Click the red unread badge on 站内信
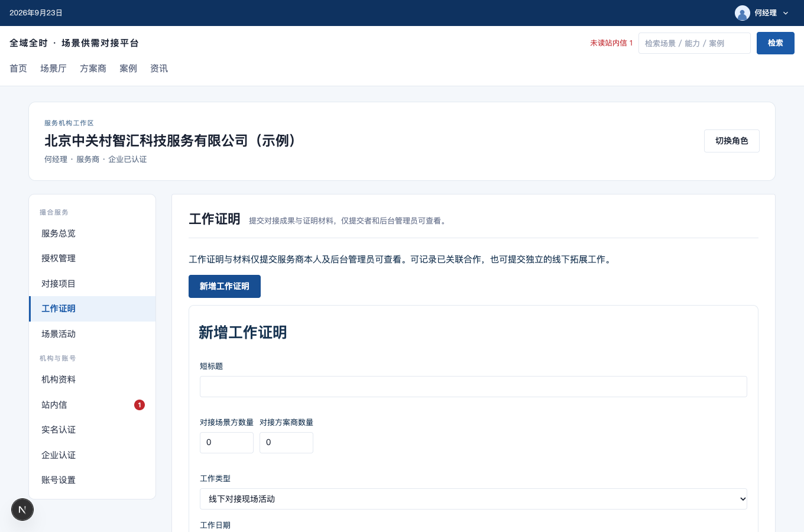This screenshot has height=532, width=804. pos(140,405)
